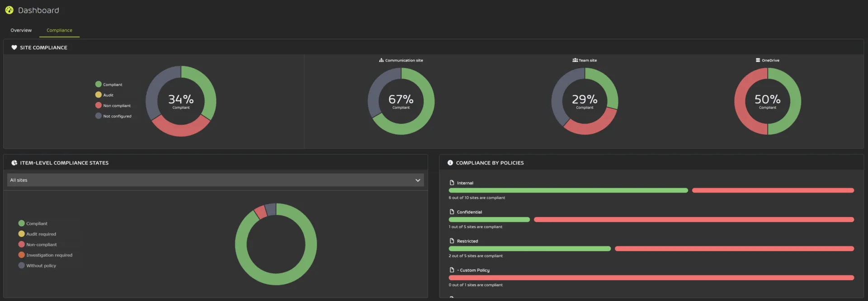Screen dimensions: 868x301
Task: Click the green Internal compliance progress bar
Action: [568, 191]
